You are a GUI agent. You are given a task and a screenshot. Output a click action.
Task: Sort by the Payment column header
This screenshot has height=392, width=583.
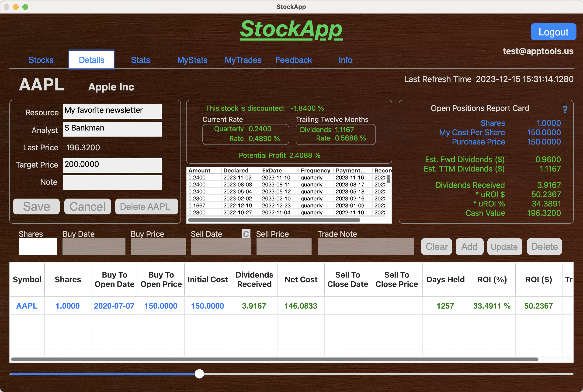[x=353, y=171]
